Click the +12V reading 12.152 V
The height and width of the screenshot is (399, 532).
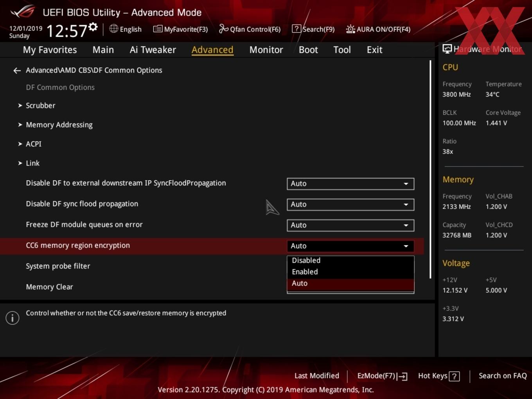point(455,291)
